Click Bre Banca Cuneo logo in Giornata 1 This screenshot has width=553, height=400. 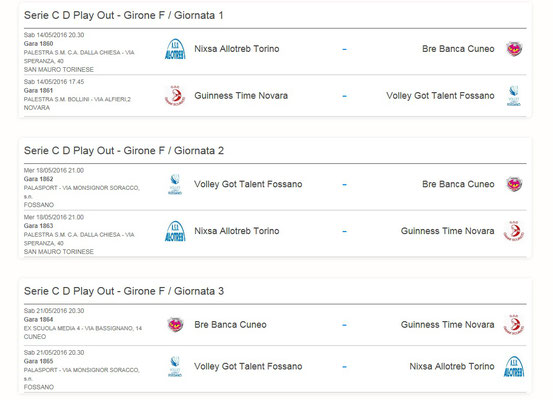tap(514, 49)
